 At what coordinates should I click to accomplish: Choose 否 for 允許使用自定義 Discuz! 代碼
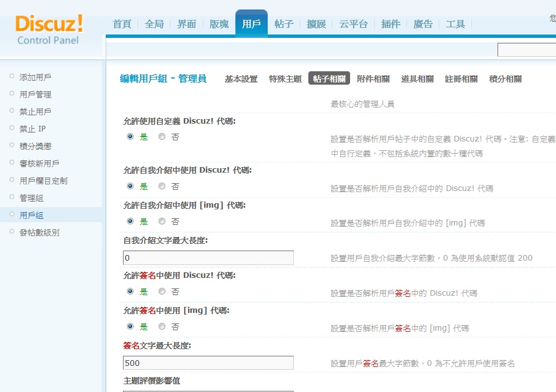(x=162, y=136)
